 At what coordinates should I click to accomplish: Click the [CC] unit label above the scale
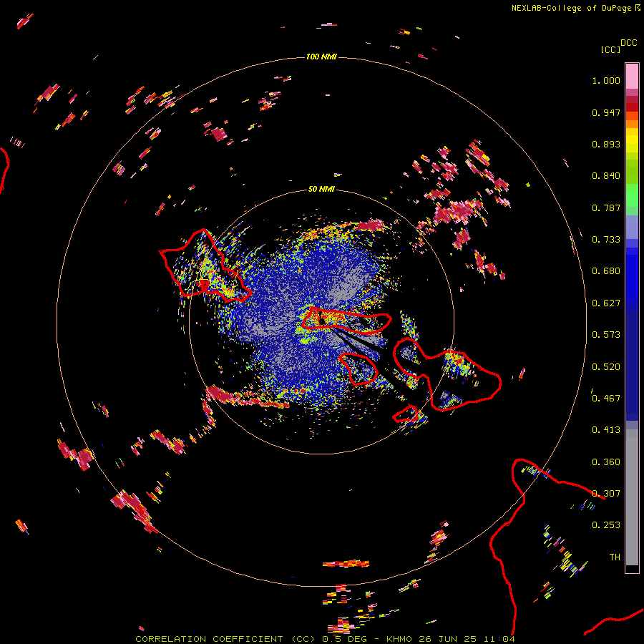pos(610,49)
